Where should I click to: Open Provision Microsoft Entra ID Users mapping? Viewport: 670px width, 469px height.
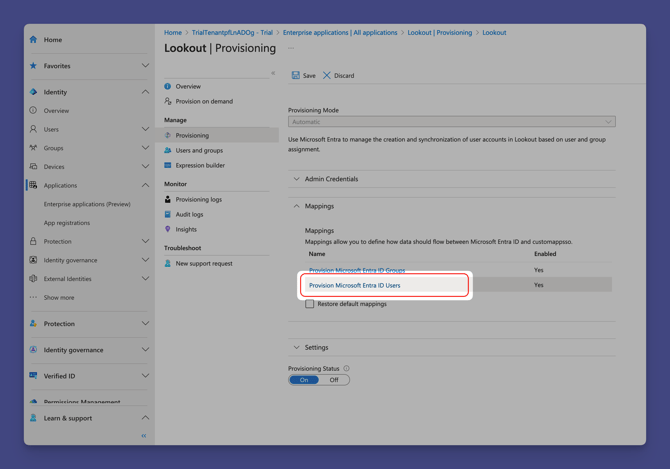355,285
